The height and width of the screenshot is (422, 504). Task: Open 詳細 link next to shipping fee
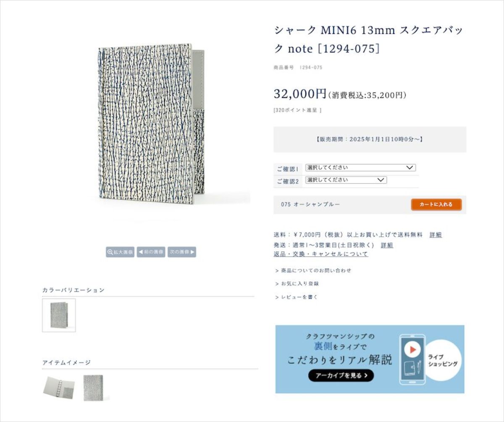pyautogui.click(x=436, y=235)
